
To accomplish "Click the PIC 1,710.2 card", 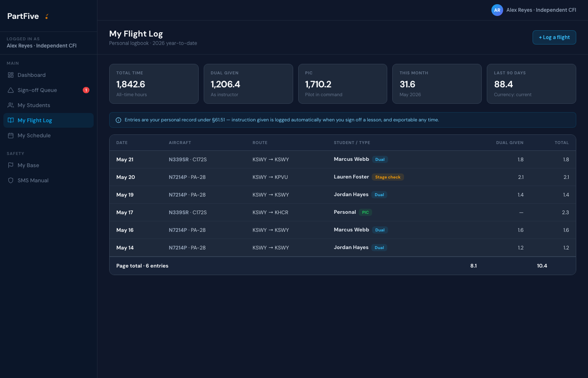I will point(343,84).
